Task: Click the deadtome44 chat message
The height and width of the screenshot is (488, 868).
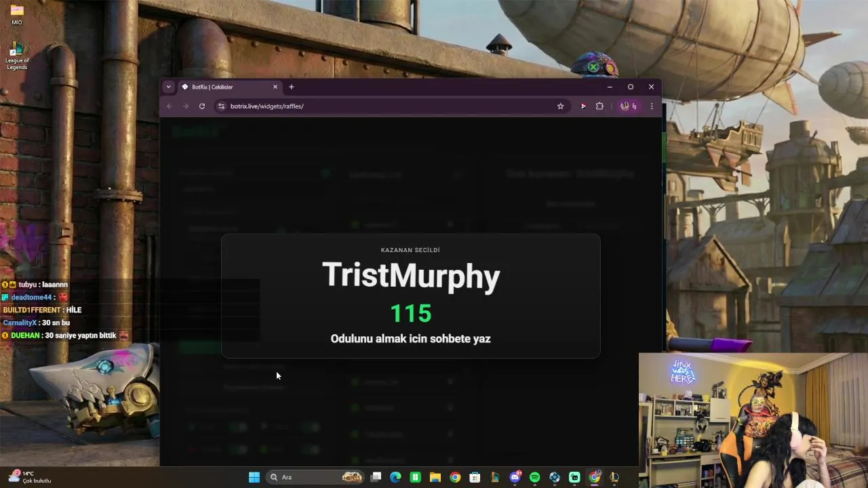Action: pos(35,298)
